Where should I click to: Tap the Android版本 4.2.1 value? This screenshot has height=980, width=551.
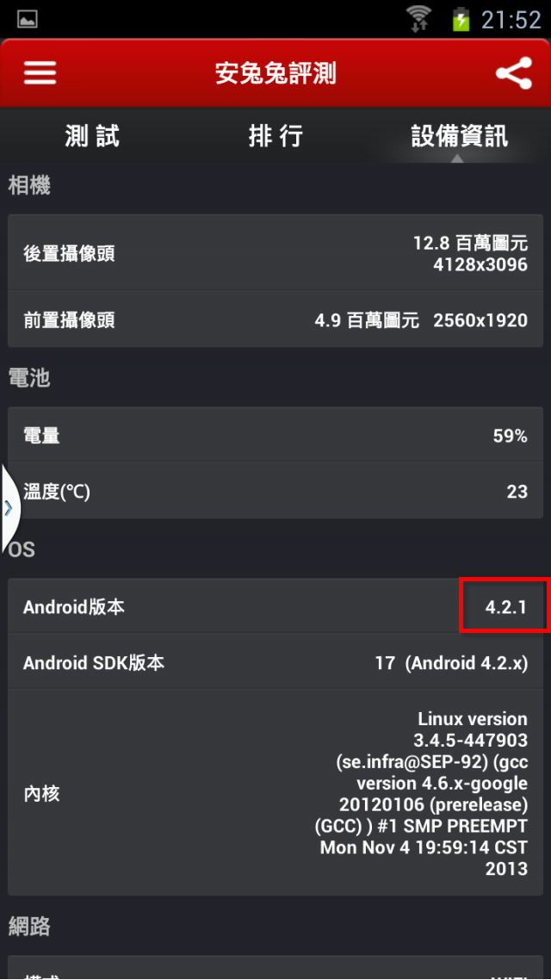506,606
